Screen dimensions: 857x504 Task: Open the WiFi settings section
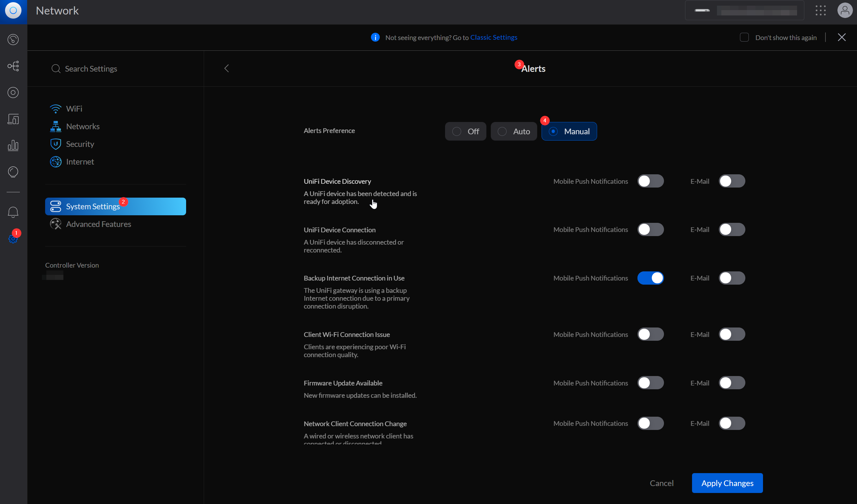(x=74, y=109)
